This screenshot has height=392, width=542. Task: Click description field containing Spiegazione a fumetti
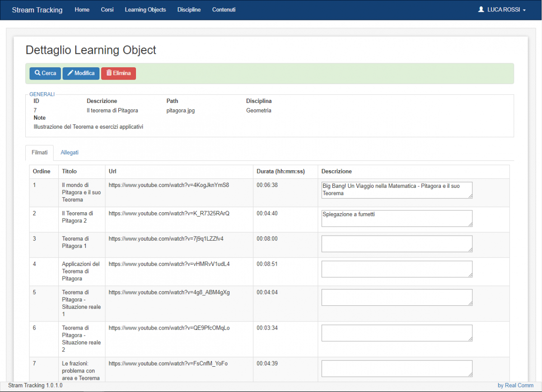point(397,218)
